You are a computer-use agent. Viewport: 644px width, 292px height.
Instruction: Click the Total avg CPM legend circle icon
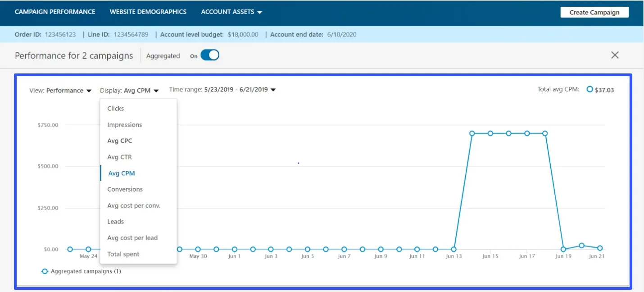(x=590, y=90)
